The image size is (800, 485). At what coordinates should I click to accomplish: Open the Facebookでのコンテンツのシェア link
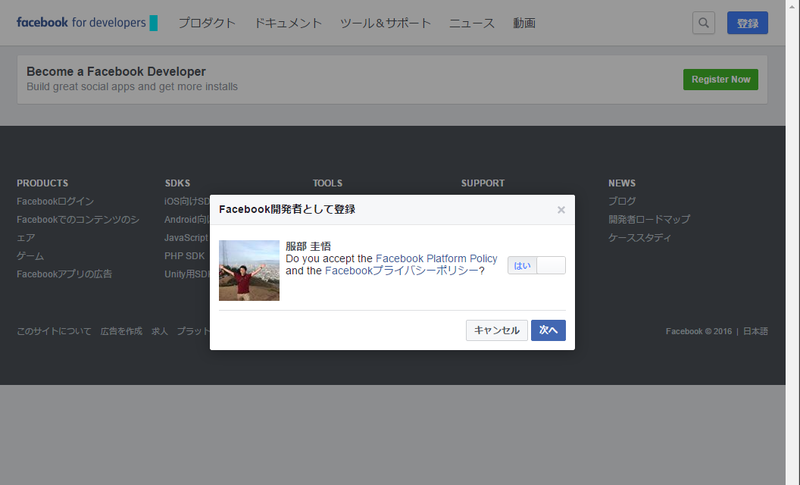pyautogui.click(x=78, y=228)
